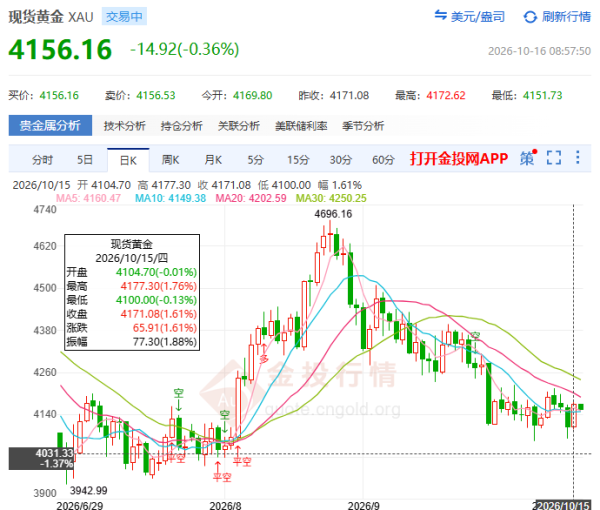Select the 30分 chart interval
This screenshot has width=600, height=510.
(x=341, y=160)
